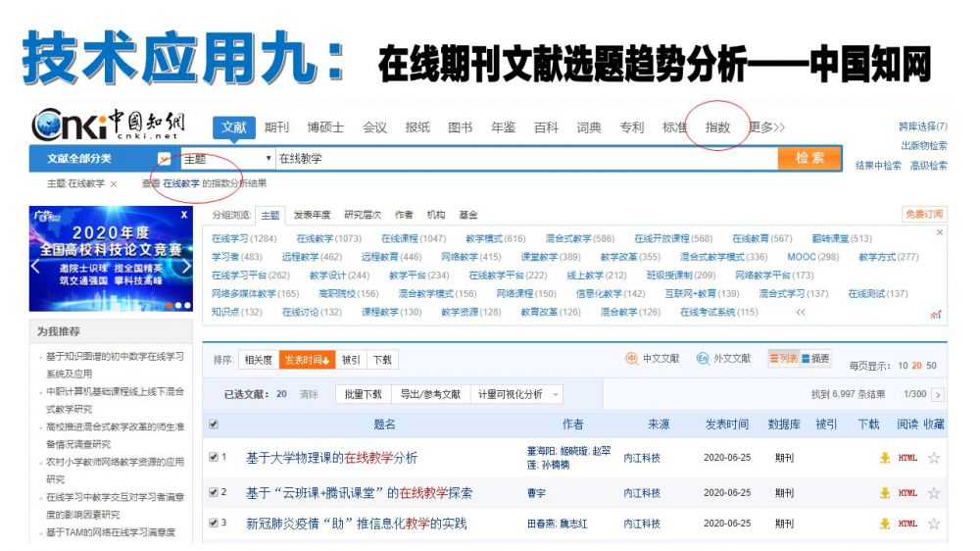Expand the 计量可视化分析 dropdown
Viewport: 980px width, 551px height.
coord(557,394)
